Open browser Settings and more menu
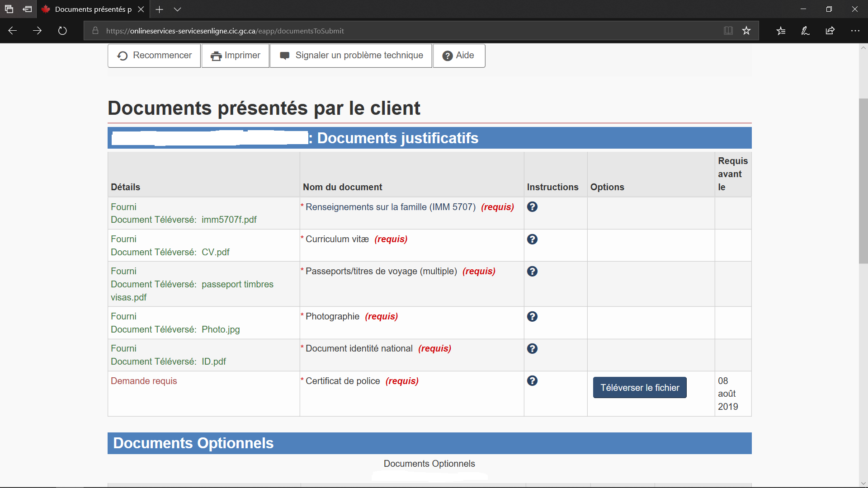Screen dimensions: 868x488 pos(855,31)
